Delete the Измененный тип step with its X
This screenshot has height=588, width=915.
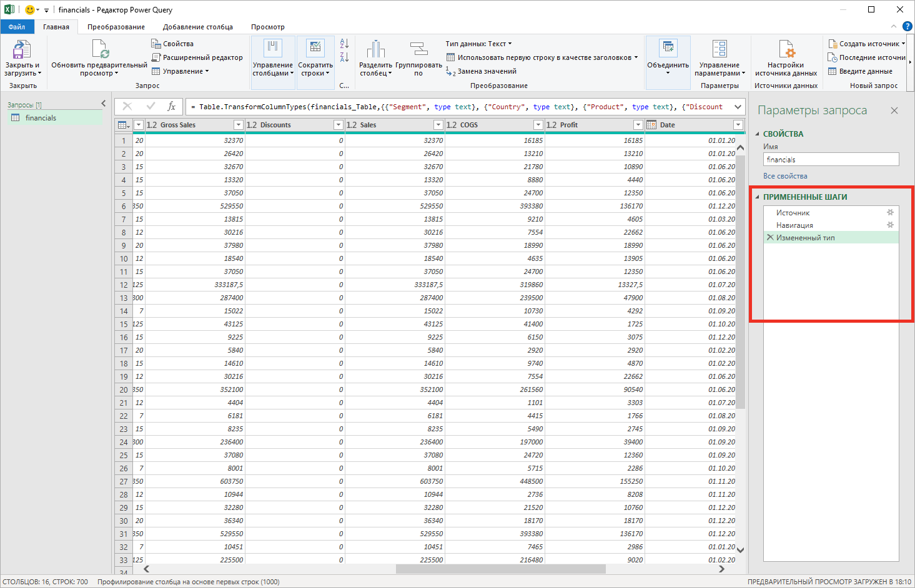pyautogui.click(x=770, y=238)
